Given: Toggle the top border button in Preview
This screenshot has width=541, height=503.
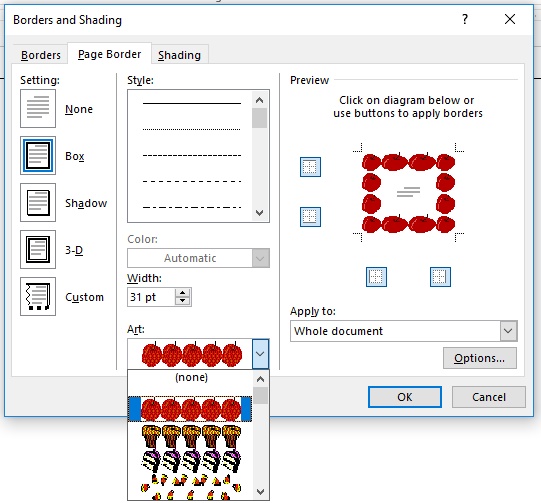Looking at the screenshot, I should [310, 167].
